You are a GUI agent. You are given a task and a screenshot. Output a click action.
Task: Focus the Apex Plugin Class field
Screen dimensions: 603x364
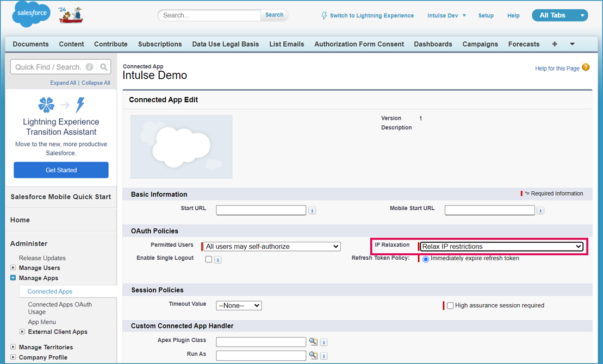click(x=261, y=342)
